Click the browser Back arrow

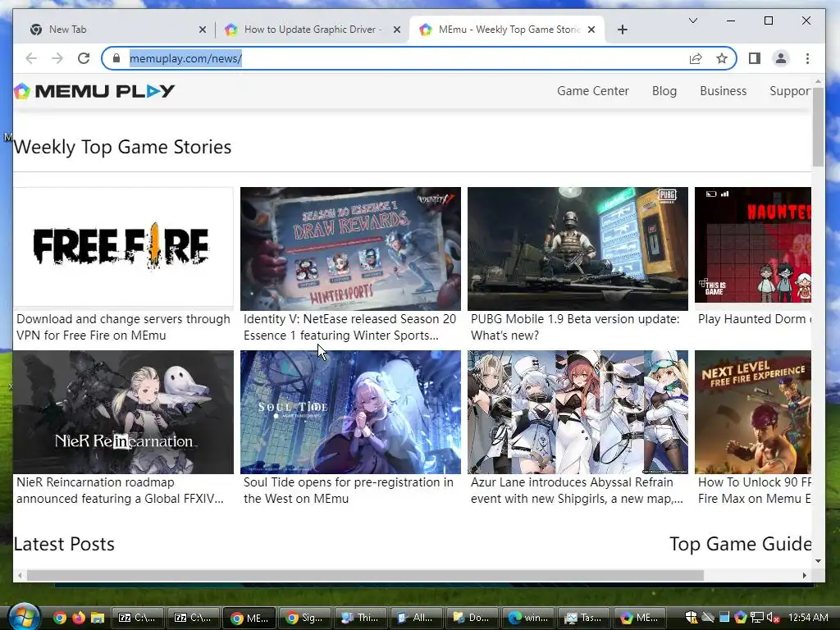tap(31, 58)
